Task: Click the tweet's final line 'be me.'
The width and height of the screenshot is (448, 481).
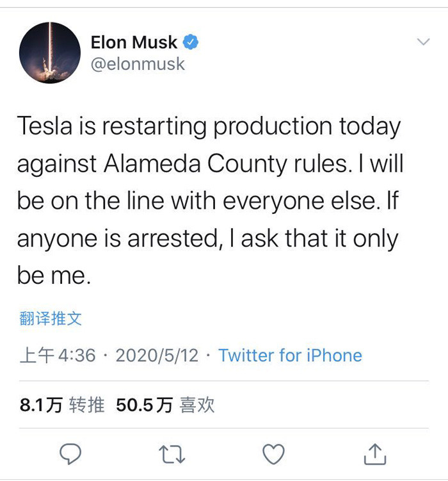Action: tap(54, 275)
